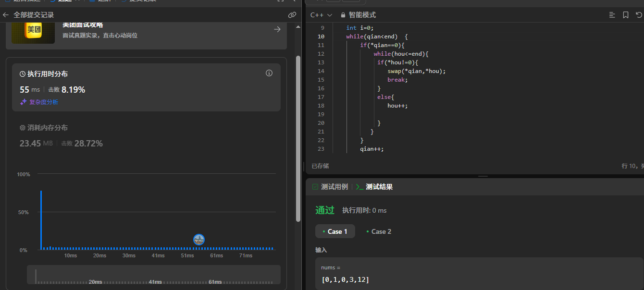The width and height of the screenshot is (644, 290).
Task: Click the 55 ms runtime value
Action: (x=30, y=90)
